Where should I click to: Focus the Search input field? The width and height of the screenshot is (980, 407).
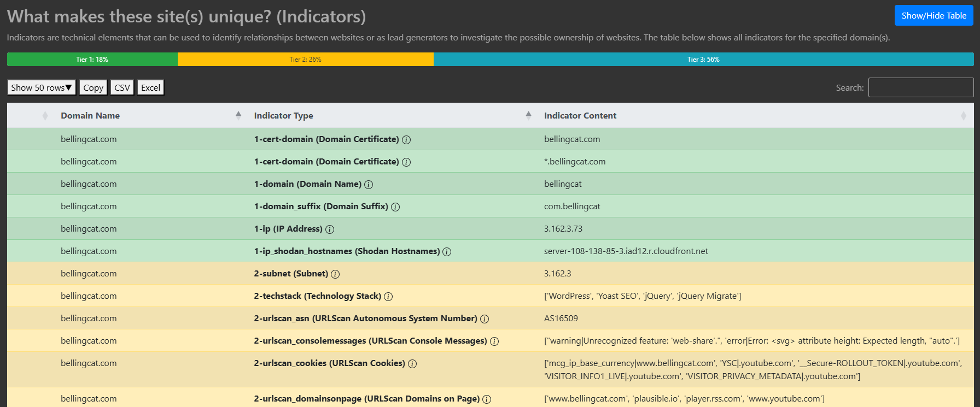tap(921, 87)
